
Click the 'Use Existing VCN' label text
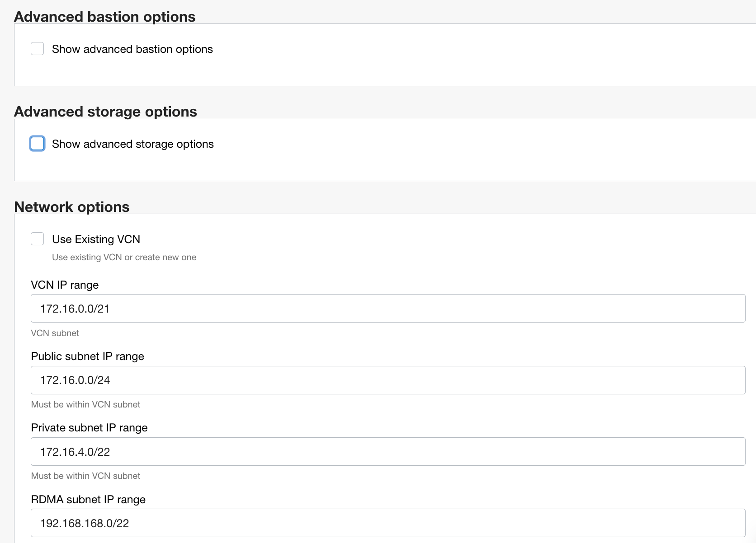pyautogui.click(x=96, y=239)
